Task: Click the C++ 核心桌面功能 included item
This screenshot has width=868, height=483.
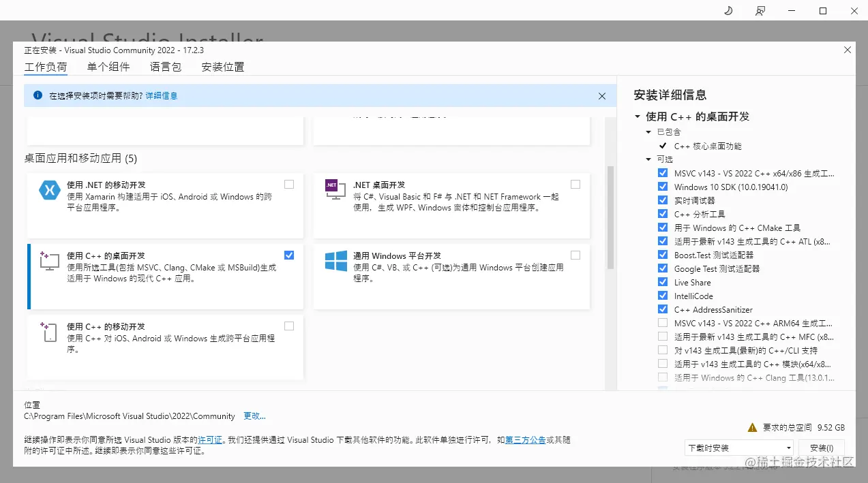Action: (708, 146)
